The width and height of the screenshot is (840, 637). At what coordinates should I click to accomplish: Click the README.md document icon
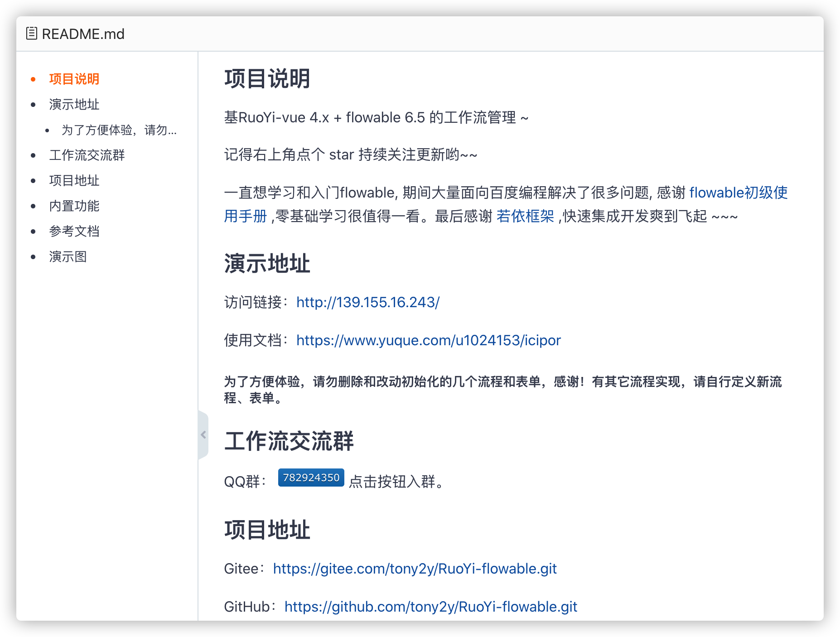point(31,34)
